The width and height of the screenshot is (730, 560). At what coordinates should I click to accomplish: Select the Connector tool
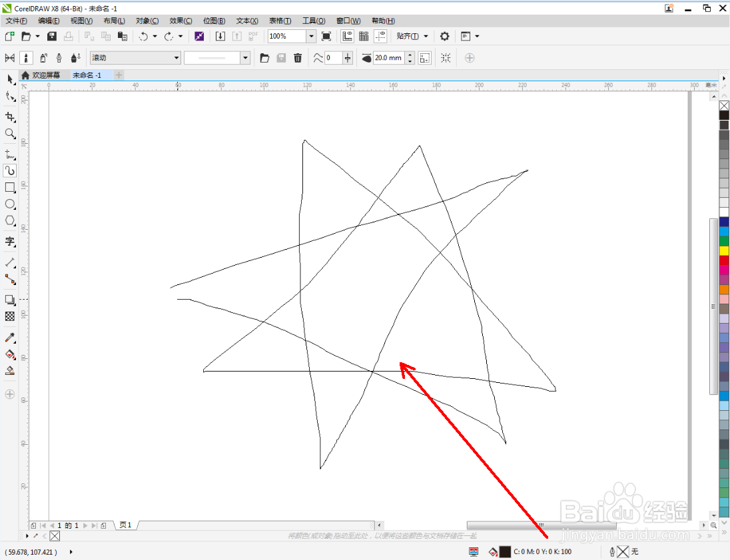coord(10,279)
